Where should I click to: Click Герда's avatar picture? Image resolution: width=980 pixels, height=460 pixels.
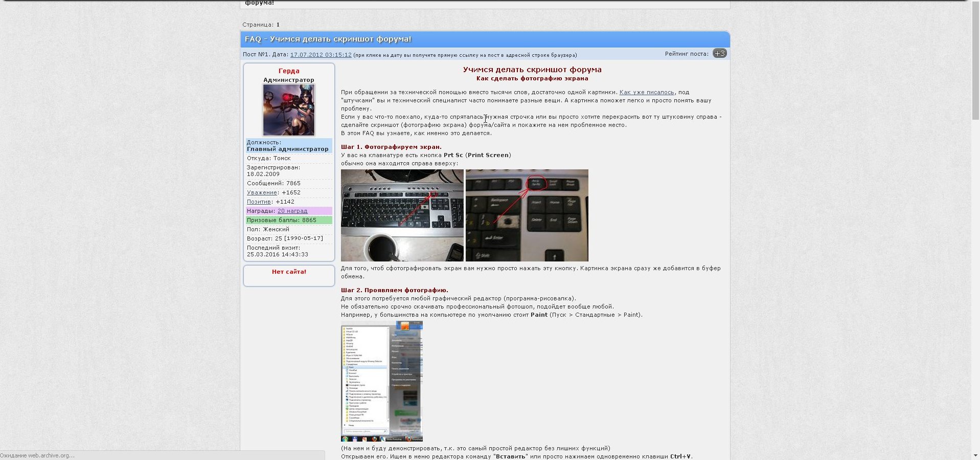(289, 110)
